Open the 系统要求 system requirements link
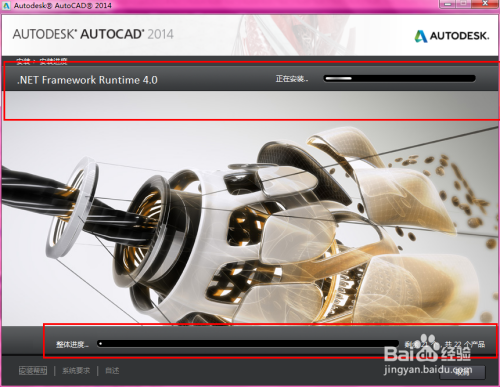This screenshot has width=500, height=387. 76,370
